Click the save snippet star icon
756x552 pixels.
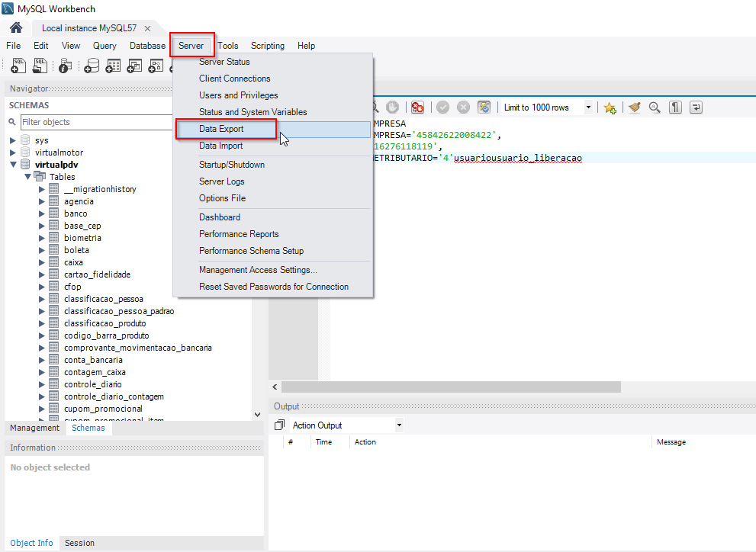click(610, 108)
